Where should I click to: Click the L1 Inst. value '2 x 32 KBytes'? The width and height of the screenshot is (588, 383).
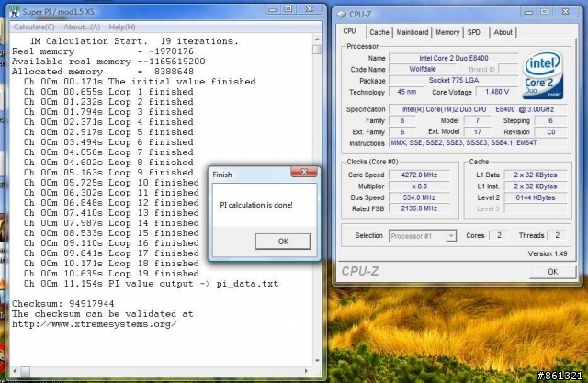click(535, 186)
